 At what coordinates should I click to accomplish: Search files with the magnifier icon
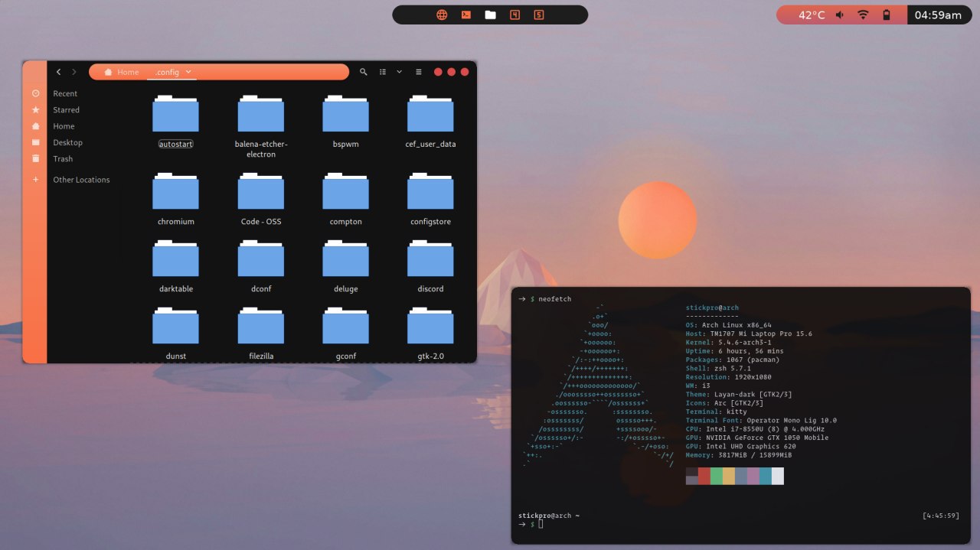[364, 72]
